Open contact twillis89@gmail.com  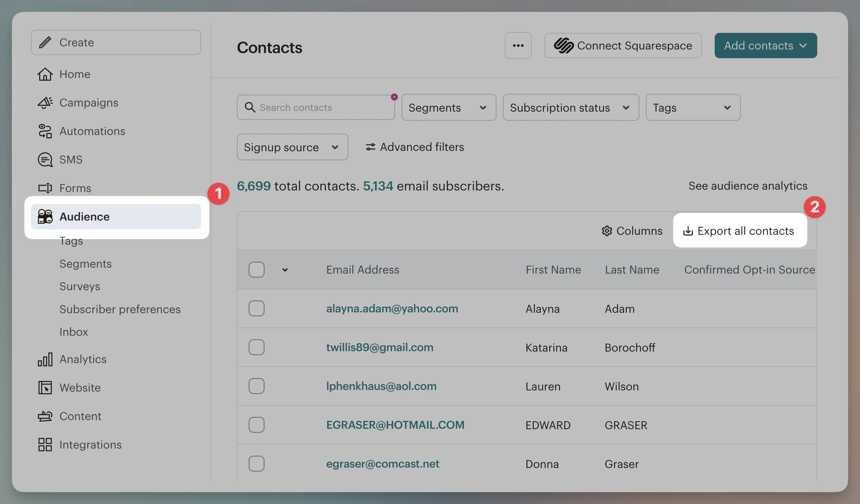[380, 347]
